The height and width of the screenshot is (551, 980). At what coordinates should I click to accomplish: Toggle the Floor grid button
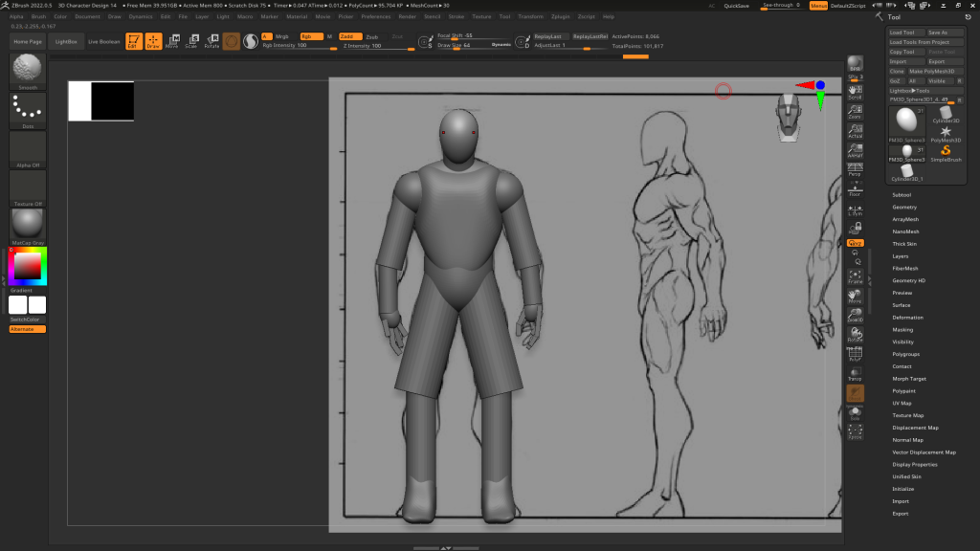click(x=855, y=189)
